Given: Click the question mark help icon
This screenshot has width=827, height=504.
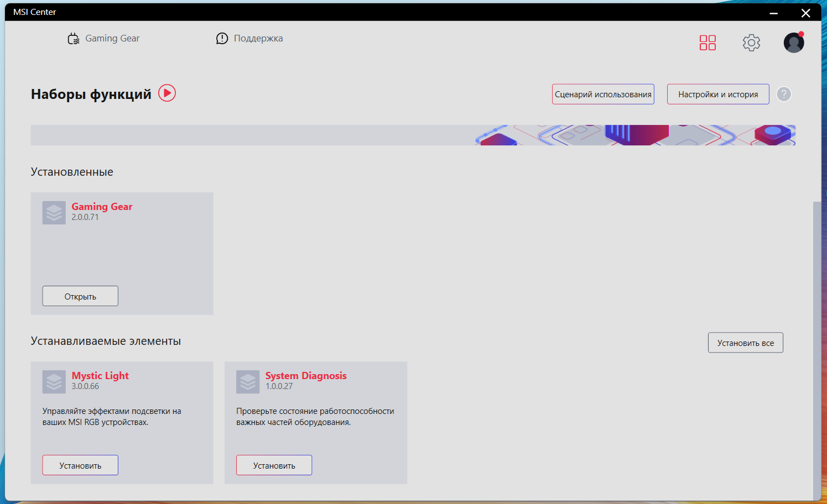Looking at the screenshot, I should (784, 94).
